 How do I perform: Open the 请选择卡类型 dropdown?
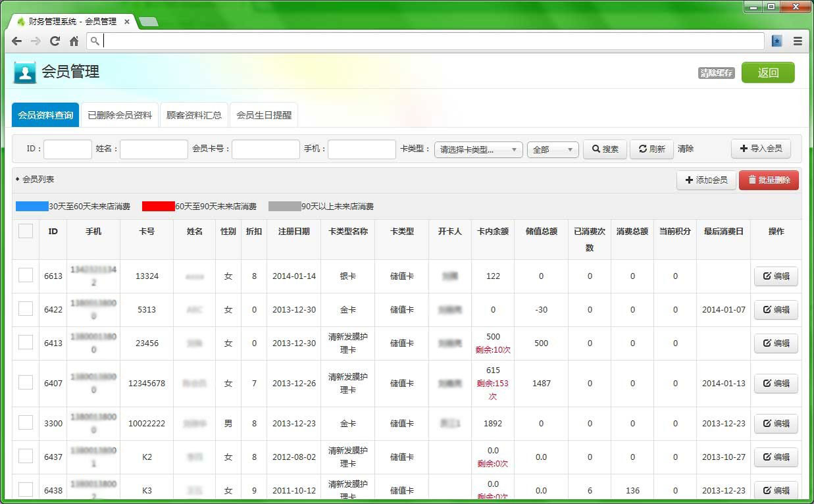pyautogui.click(x=478, y=149)
